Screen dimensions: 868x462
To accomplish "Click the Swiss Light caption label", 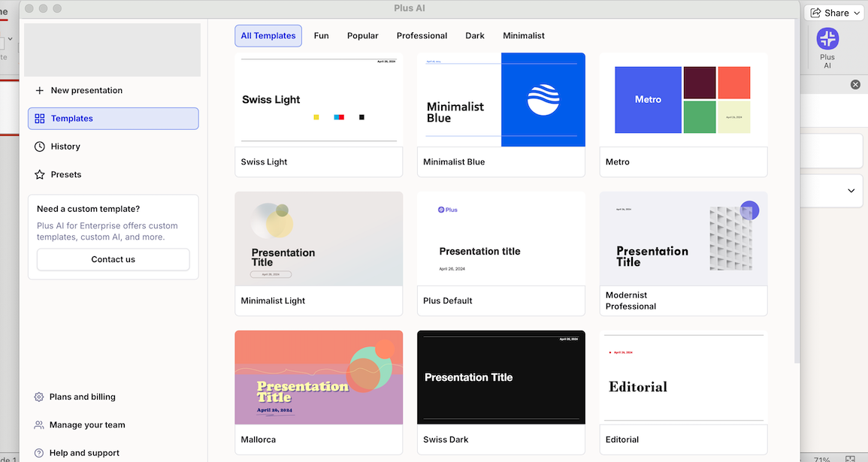I will coord(264,162).
